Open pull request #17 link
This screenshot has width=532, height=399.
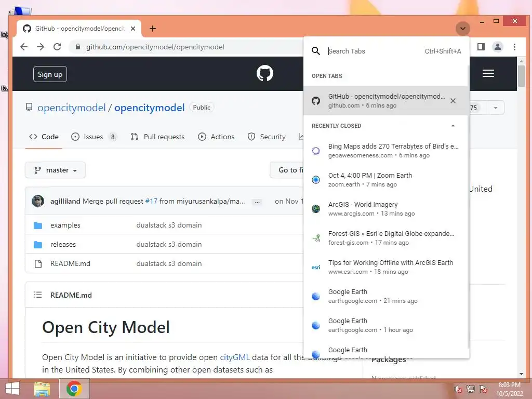[151, 201]
